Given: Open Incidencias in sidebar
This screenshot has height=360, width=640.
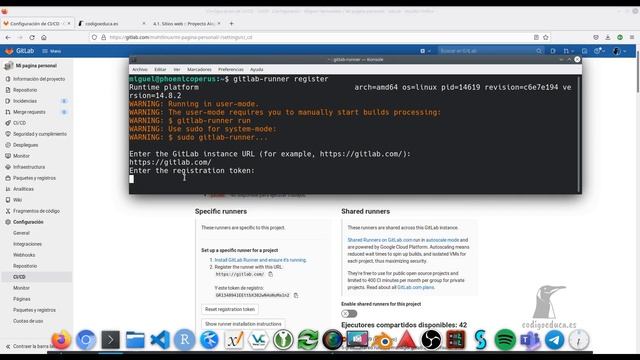Looking at the screenshot, I should pos(25,101).
